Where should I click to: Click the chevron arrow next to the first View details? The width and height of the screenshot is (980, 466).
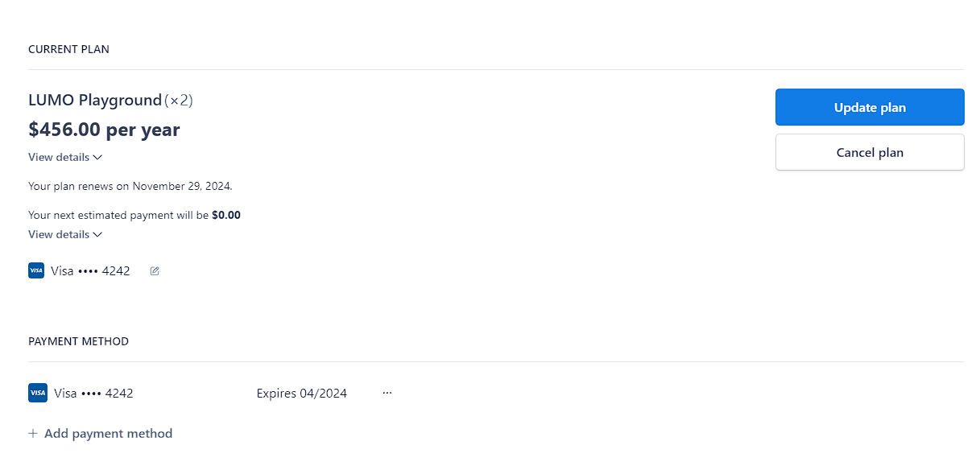[x=97, y=157]
